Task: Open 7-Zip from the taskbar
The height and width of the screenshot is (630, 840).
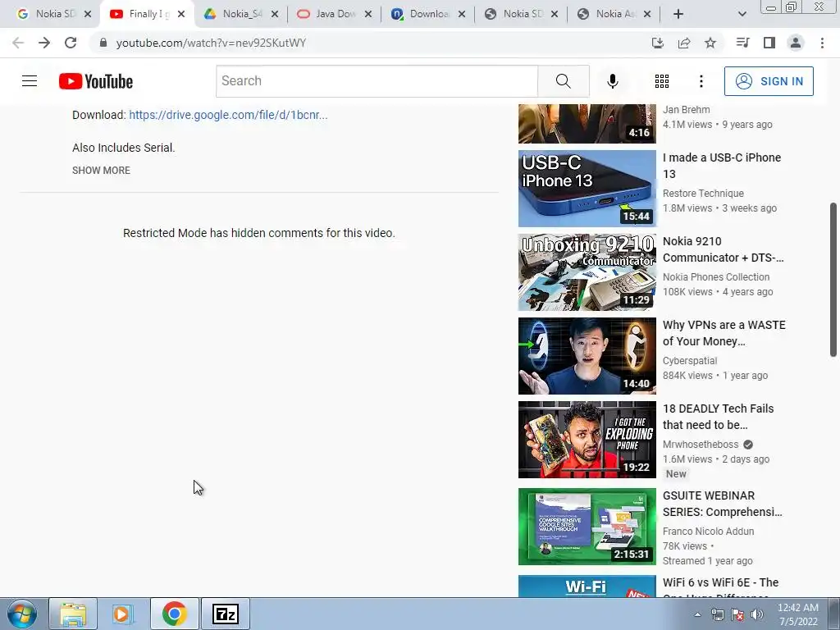Action: click(x=225, y=614)
